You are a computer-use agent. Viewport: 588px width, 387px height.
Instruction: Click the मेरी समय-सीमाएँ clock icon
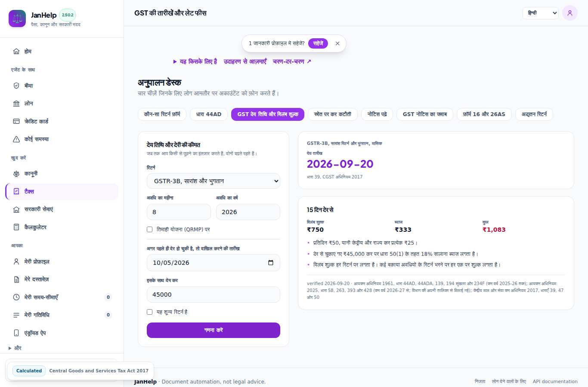16,297
